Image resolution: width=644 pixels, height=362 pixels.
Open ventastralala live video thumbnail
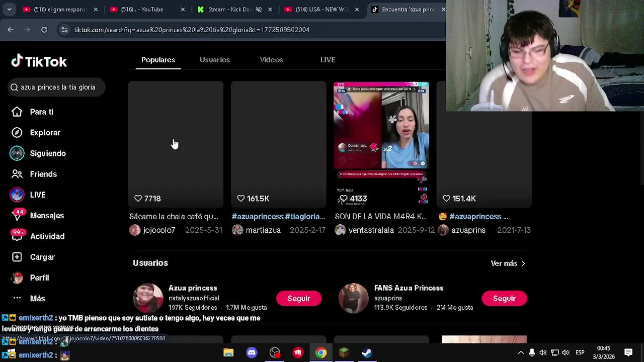coord(381,144)
